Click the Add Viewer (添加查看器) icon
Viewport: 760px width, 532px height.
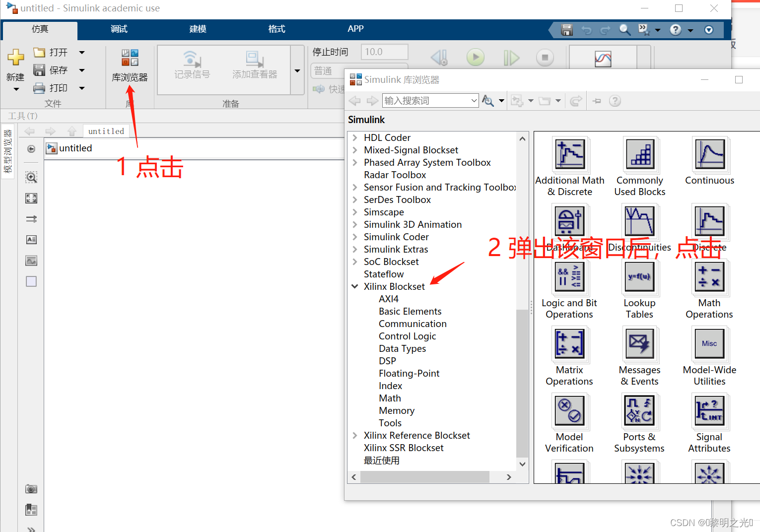tap(255, 59)
